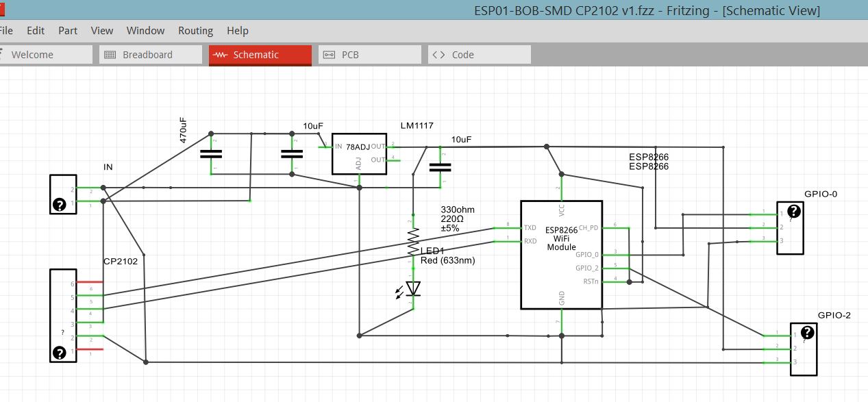Select the 10uF output capacitor symbol
The width and height of the screenshot is (868, 402).
coord(440,167)
